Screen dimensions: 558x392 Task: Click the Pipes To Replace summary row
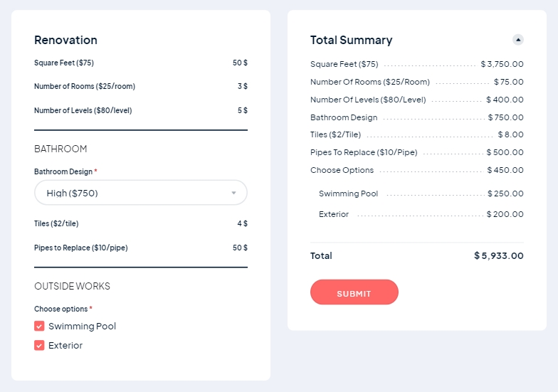pyautogui.click(x=416, y=152)
